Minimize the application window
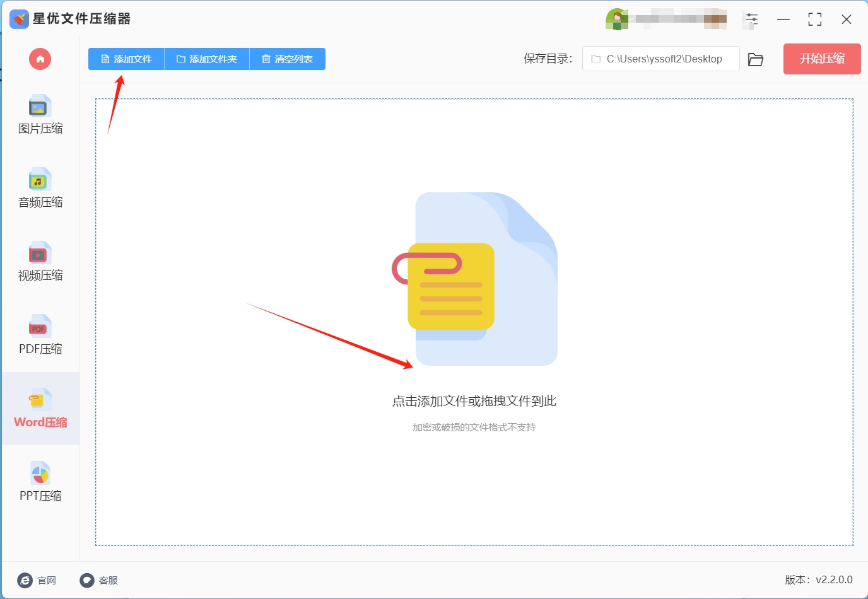The width and height of the screenshot is (868, 599). click(783, 20)
